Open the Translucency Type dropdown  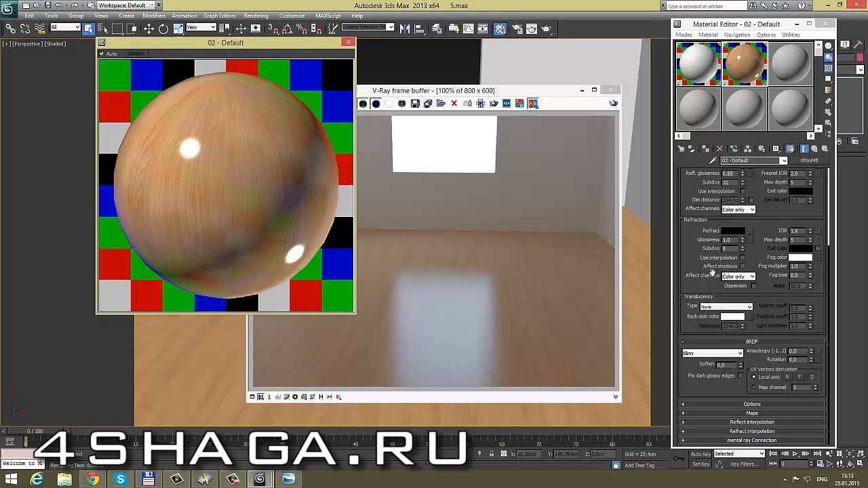point(726,307)
